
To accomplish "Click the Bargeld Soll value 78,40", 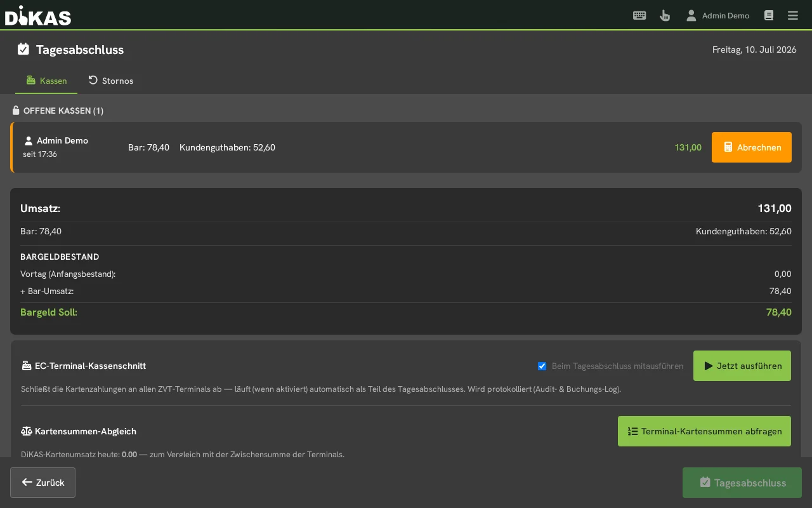I will pyautogui.click(x=779, y=312).
